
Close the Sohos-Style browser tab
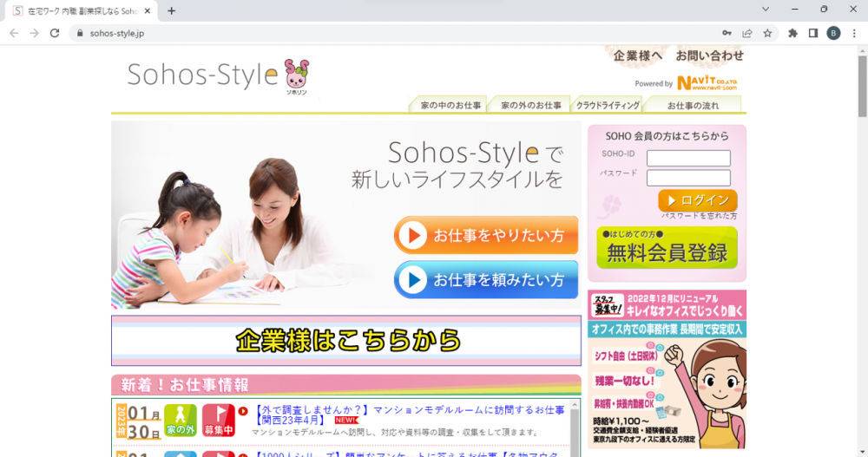[x=148, y=11]
